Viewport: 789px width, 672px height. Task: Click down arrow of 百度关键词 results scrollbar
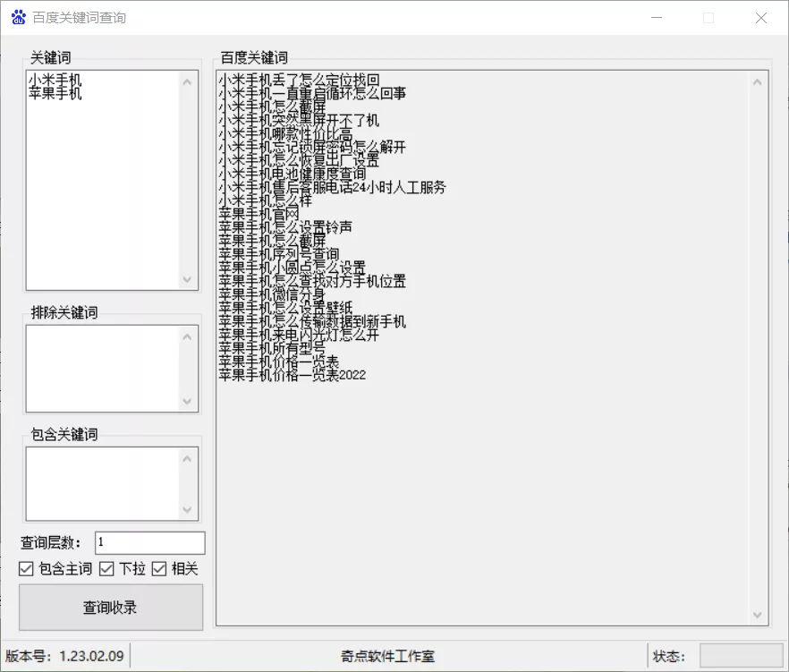[758, 615]
